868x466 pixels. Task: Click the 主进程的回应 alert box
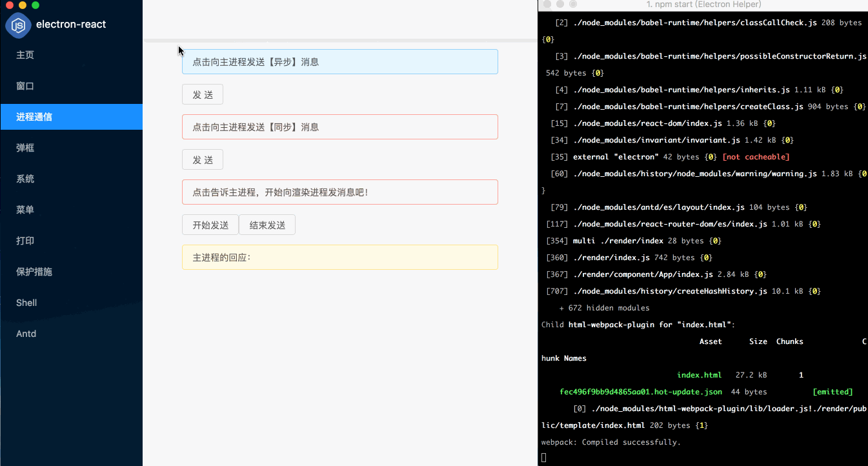tap(340, 258)
